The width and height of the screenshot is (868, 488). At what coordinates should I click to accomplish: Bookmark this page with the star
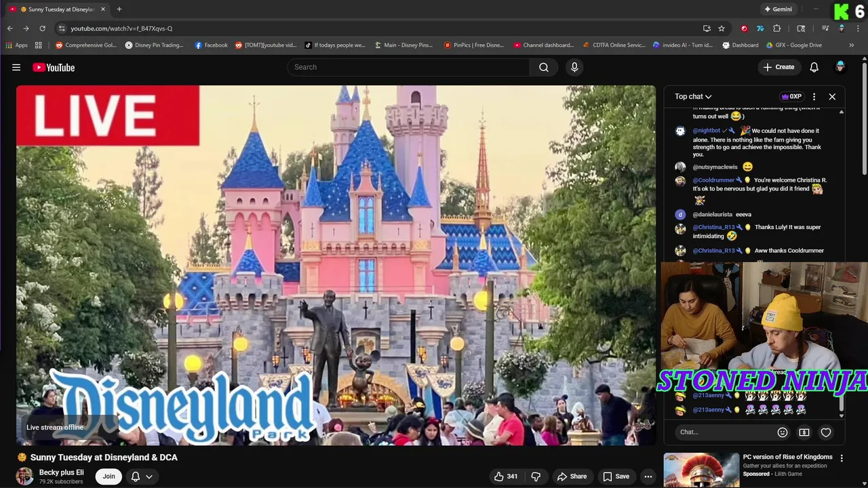point(722,28)
